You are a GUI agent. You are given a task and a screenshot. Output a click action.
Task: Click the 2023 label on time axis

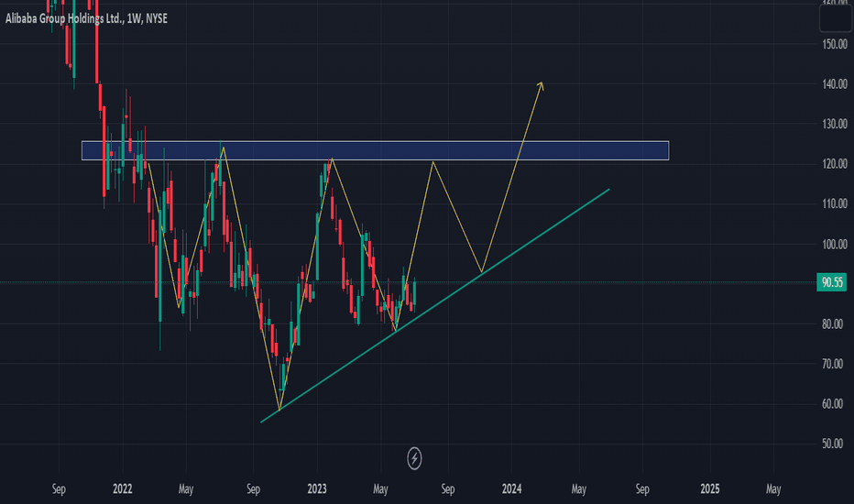[x=317, y=488]
